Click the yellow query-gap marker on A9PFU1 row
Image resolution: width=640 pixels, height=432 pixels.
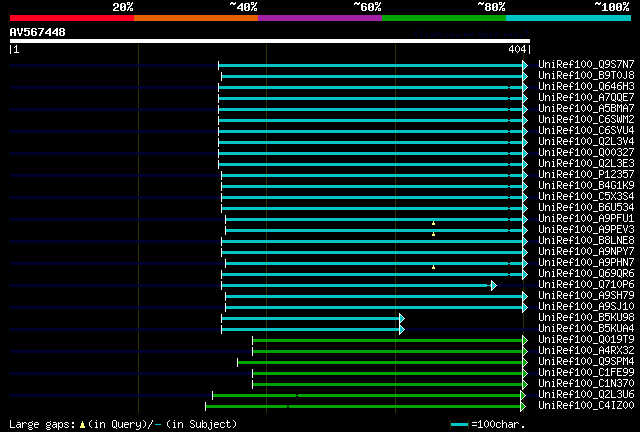click(433, 223)
